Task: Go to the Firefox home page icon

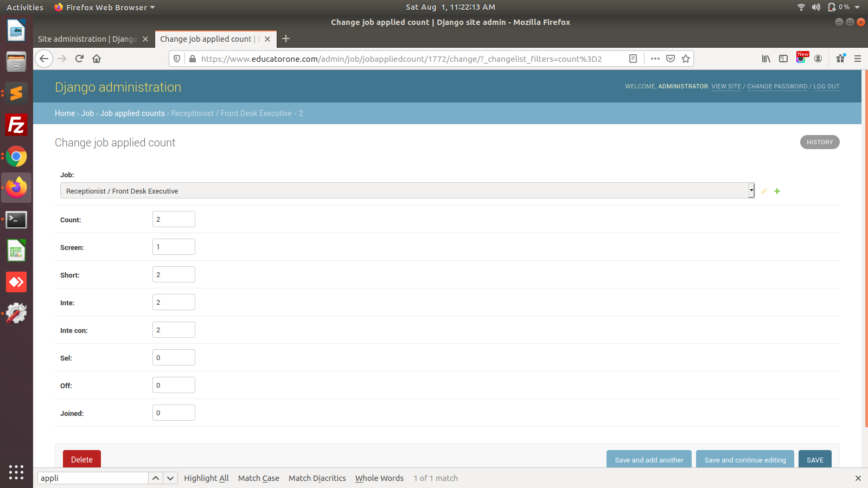Action: click(97, 59)
